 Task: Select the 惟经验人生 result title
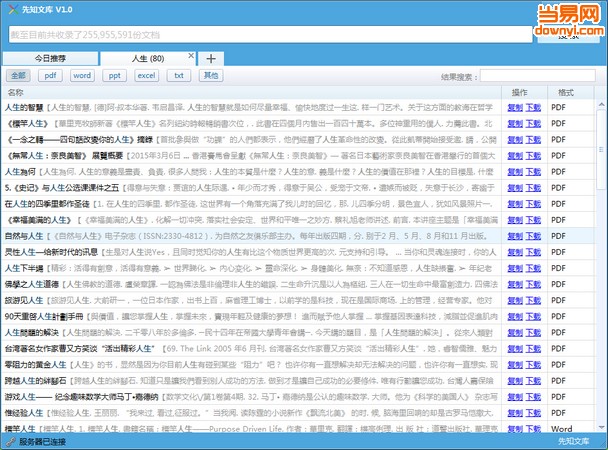coord(24,413)
